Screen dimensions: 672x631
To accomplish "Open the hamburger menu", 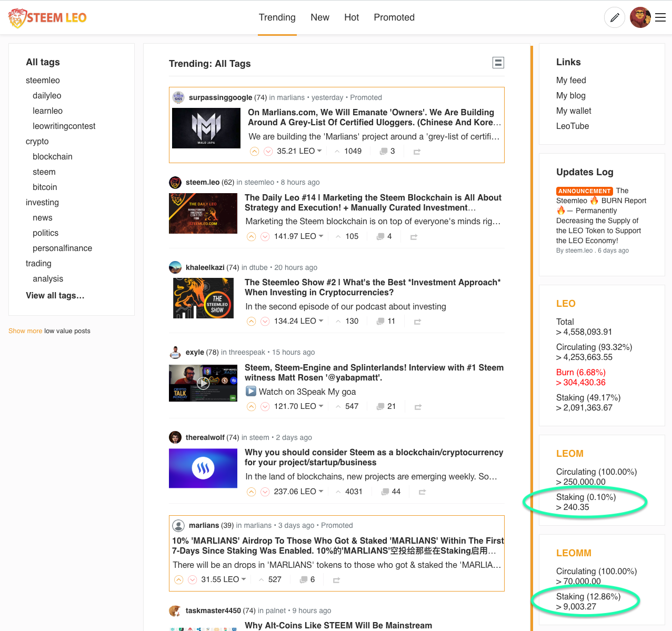I will [x=660, y=18].
